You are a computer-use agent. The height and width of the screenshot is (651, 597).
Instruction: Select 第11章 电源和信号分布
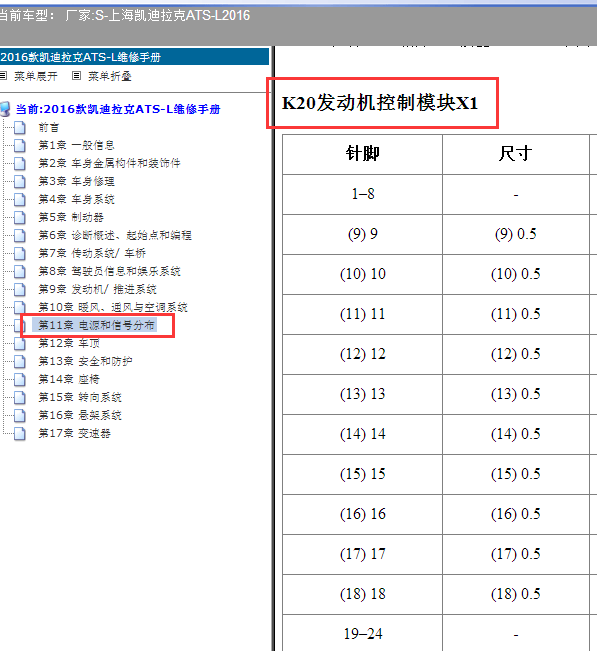click(x=96, y=325)
